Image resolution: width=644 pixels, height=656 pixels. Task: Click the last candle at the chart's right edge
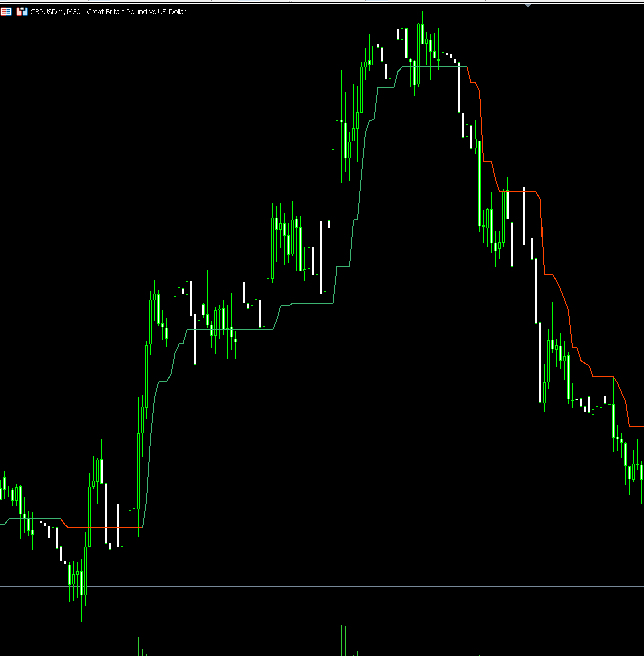coord(642,472)
